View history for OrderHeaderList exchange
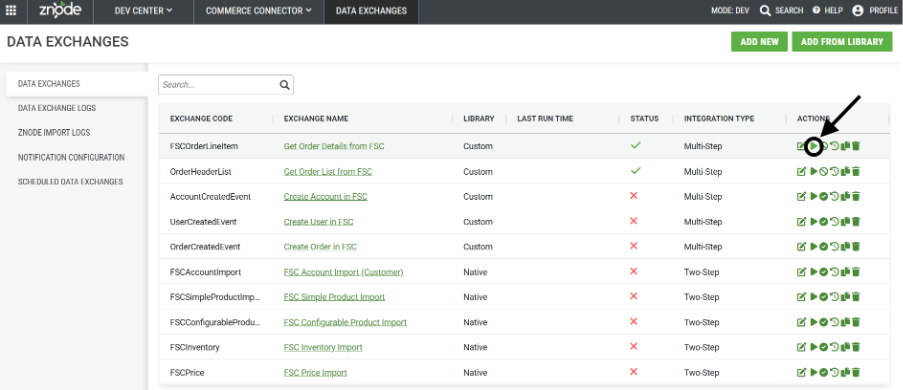The image size is (903, 390). tap(834, 171)
